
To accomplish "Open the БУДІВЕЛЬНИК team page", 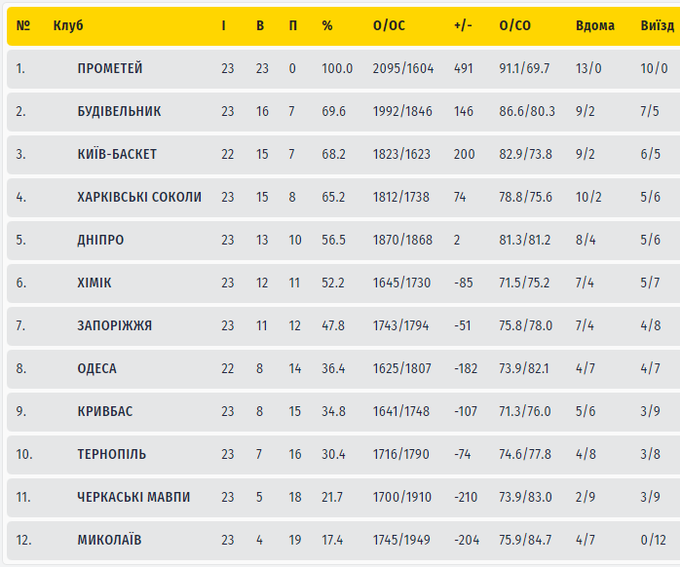I will click(x=119, y=111).
